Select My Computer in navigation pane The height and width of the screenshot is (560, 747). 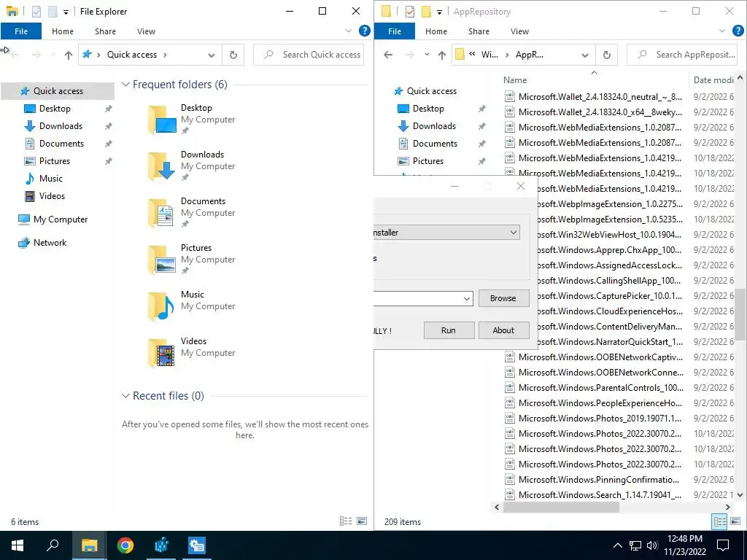(60, 219)
